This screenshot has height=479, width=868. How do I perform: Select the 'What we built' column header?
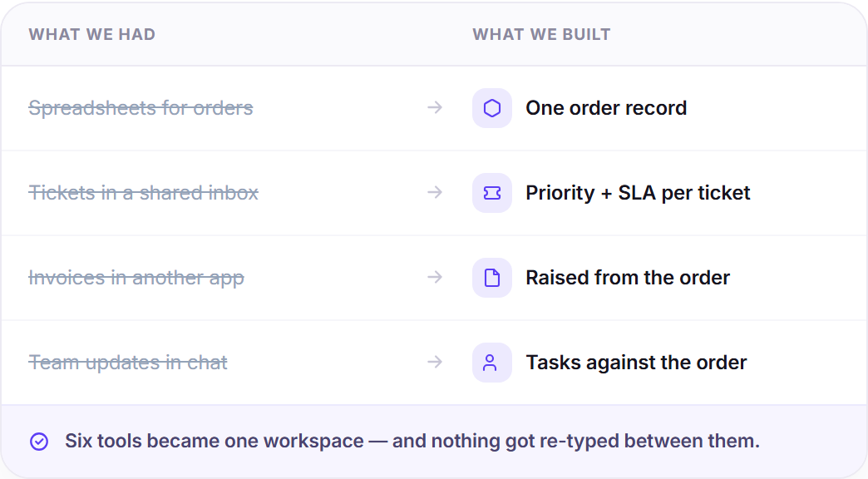click(541, 34)
